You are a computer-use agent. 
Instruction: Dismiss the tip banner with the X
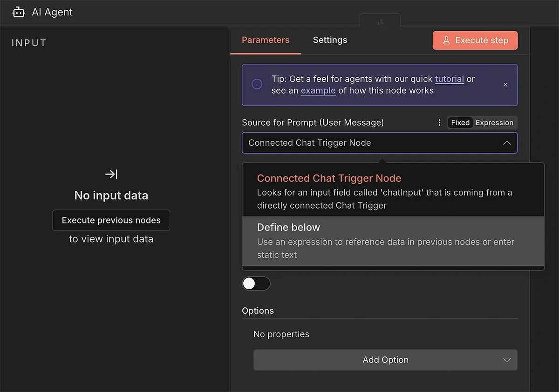[x=505, y=85]
